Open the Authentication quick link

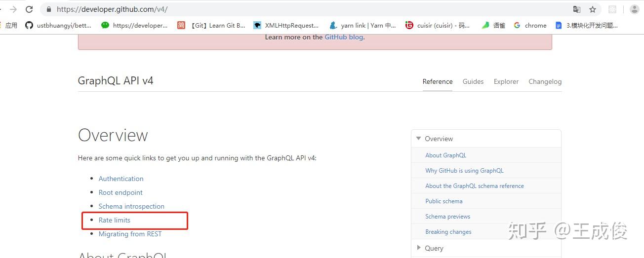[121, 179]
